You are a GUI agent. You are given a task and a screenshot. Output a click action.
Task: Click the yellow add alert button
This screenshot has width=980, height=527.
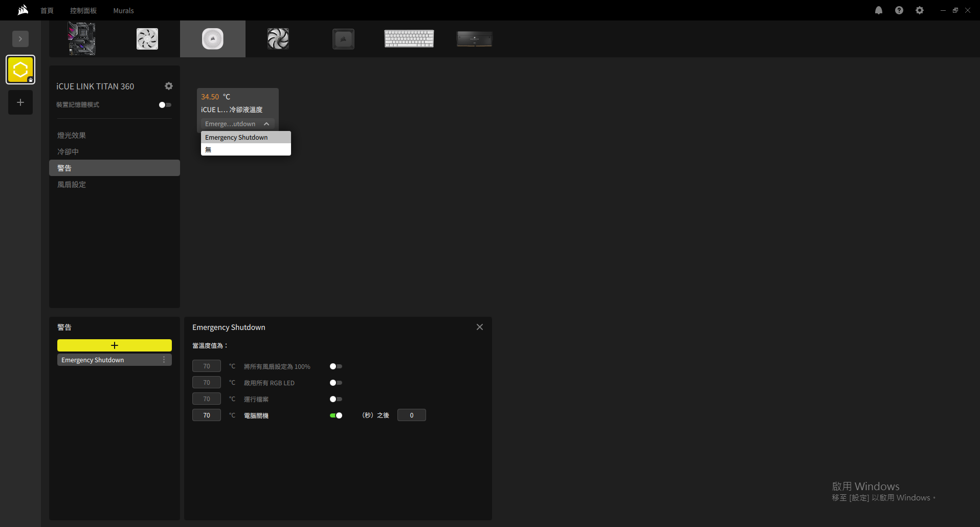tap(114, 345)
